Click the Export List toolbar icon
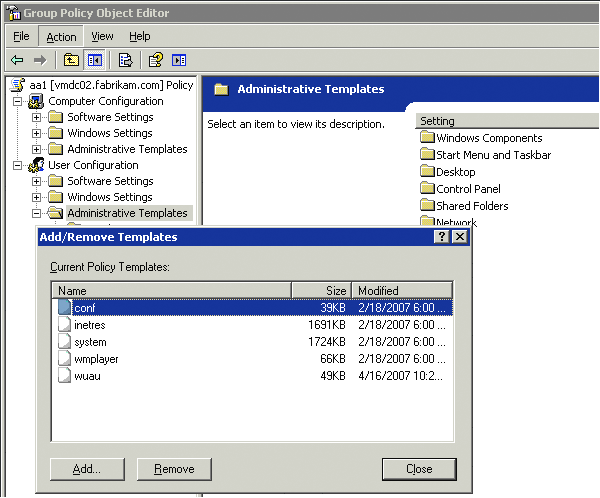Image resolution: width=600 pixels, height=498 pixels. point(126,60)
